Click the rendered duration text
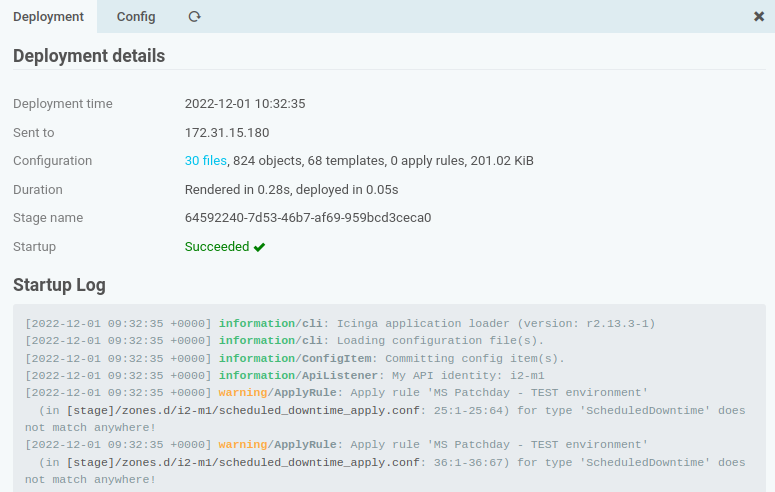The width and height of the screenshot is (775, 492). click(x=291, y=190)
